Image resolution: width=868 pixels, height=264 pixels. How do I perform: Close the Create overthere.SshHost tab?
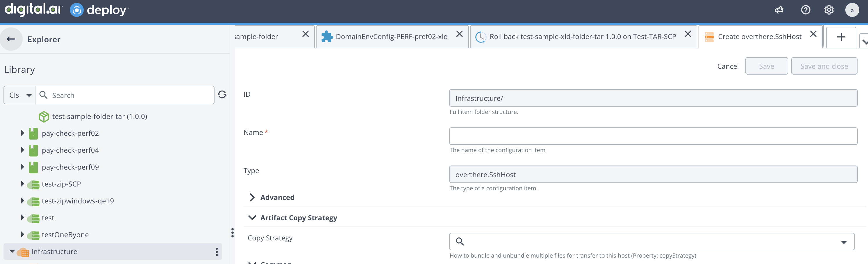pos(813,34)
